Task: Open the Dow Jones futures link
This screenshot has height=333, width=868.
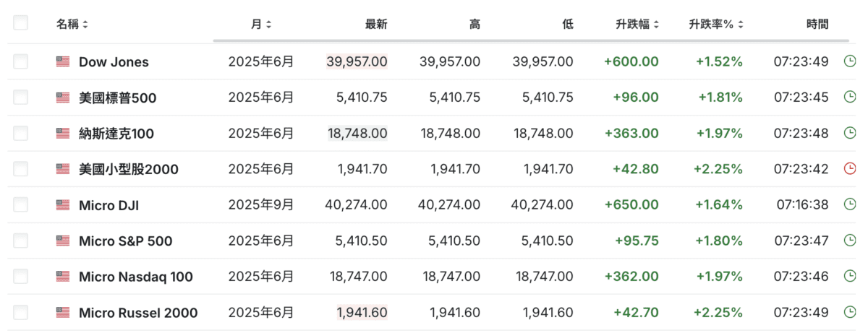Action: (114, 62)
